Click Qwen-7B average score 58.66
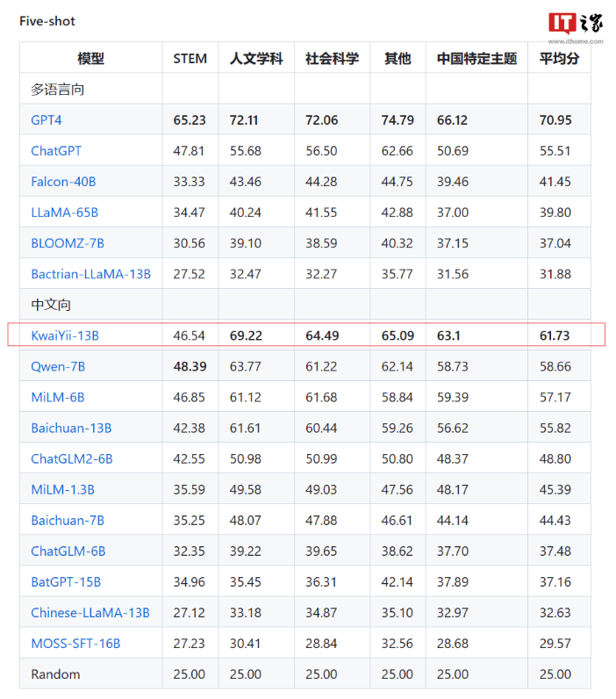Screen dimensions: 616x699 tap(555, 366)
